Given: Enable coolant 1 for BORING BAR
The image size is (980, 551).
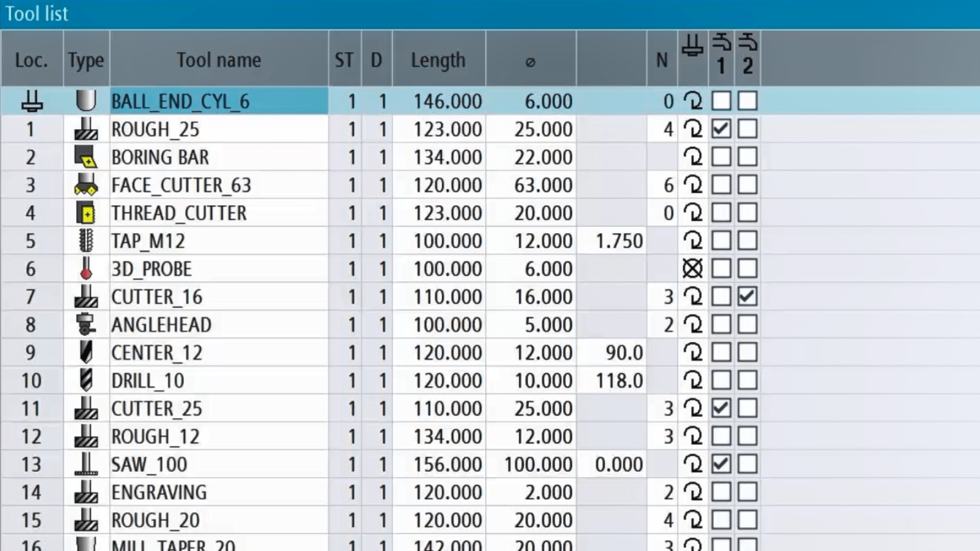Looking at the screenshot, I should tap(721, 157).
